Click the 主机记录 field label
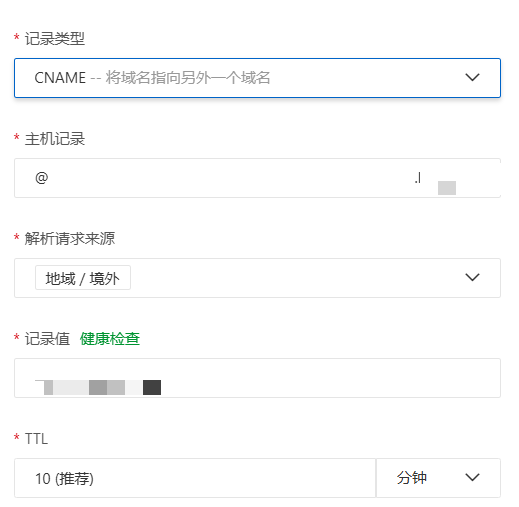This screenshot has height=507, width=519. [55, 139]
